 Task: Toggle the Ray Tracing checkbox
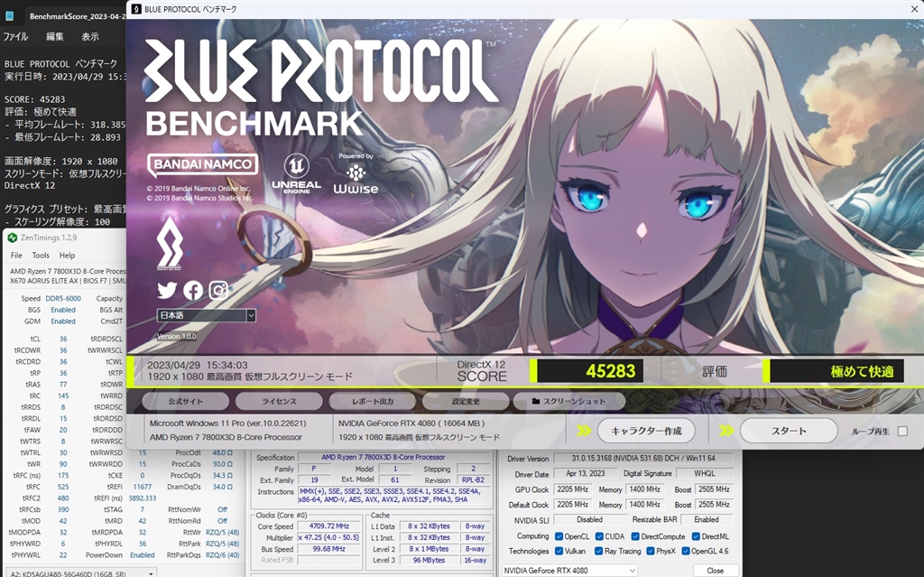[599, 551]
